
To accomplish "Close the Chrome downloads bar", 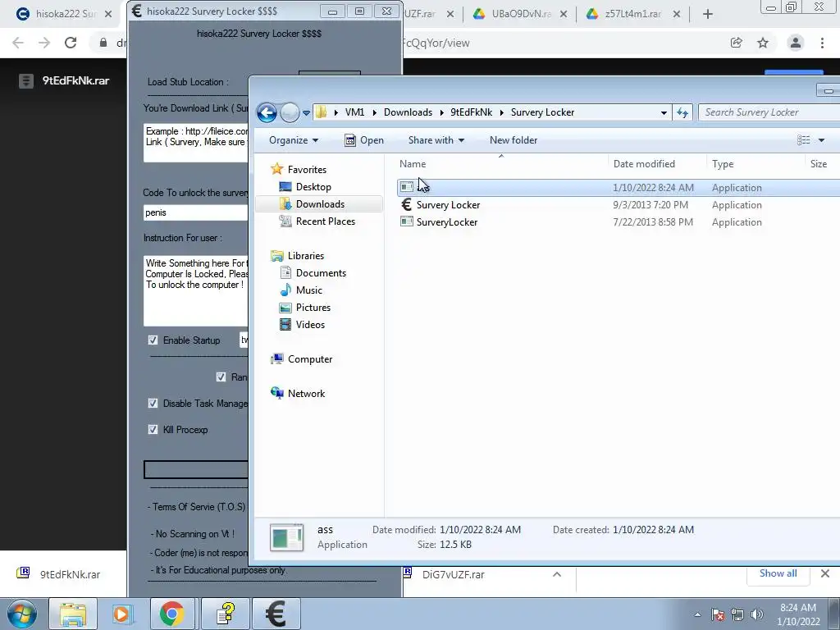I will tap(825, 573).
